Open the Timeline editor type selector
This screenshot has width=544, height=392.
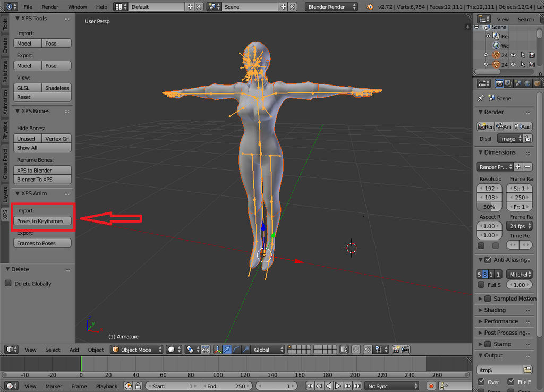point(12,386)
